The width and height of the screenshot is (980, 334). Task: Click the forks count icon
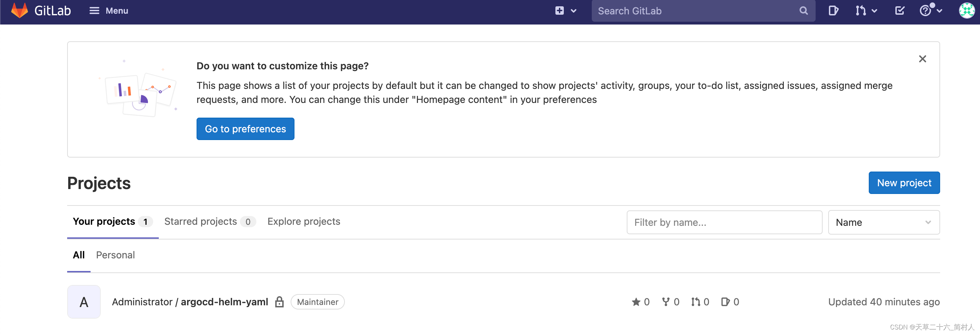coord(666,302)
